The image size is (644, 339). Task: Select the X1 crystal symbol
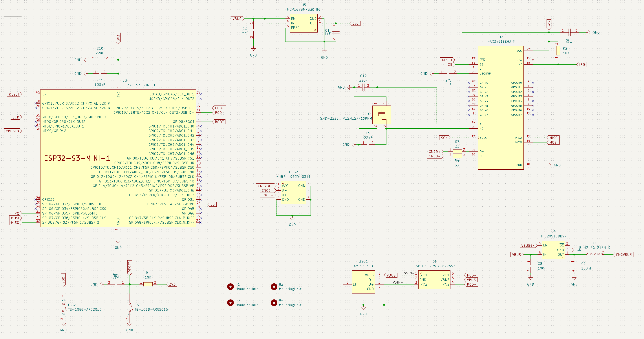pyautogui.click(x=382, y=115)
